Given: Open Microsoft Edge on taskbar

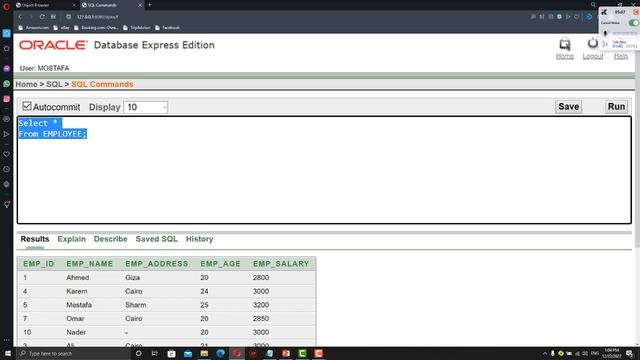Looking at the screenshot, I should pos(220,353).
